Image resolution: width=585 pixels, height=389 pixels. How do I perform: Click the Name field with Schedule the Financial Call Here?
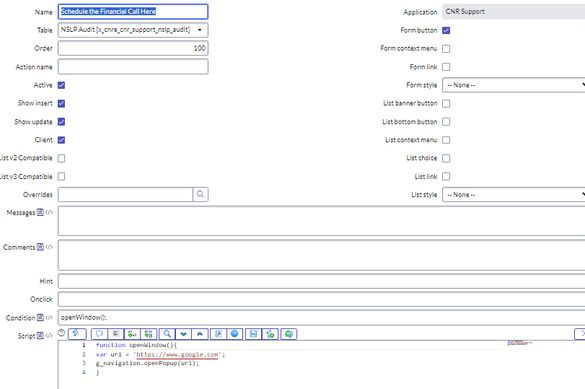click(x=133, y=12)
